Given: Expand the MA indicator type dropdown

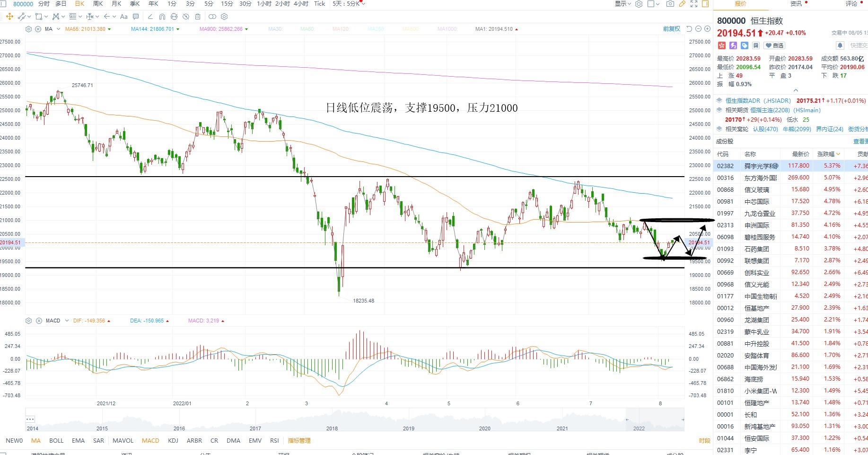Looking at the screenshot, I should [58, 29].
